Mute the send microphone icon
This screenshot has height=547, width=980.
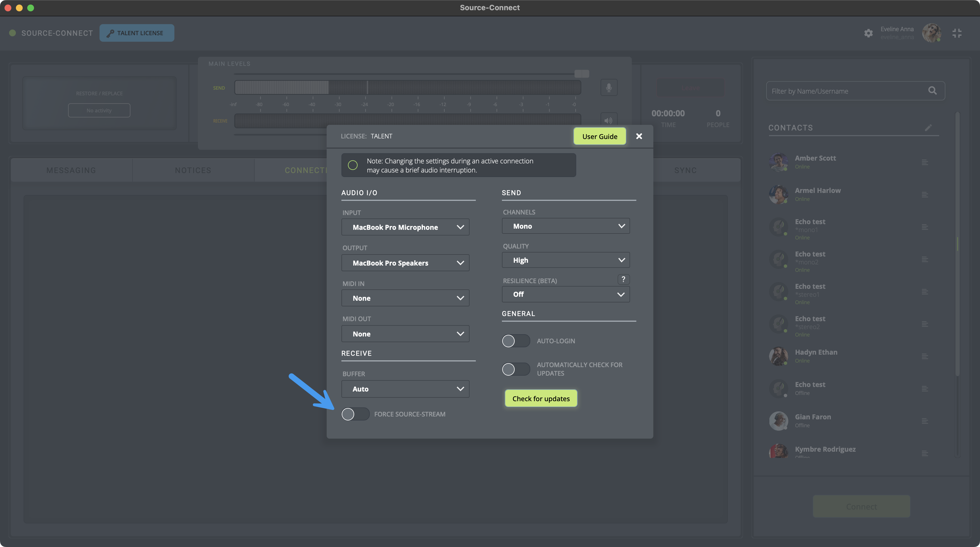coord(609,88)
